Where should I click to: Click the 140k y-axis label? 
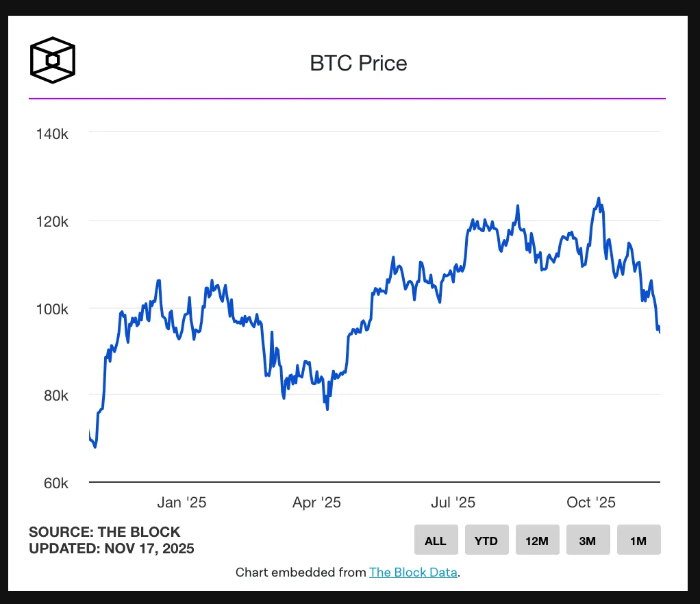[52, 134]
